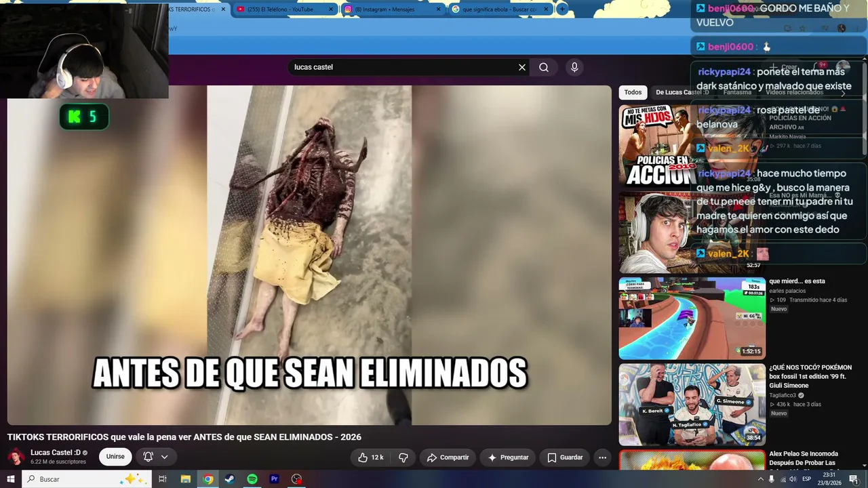Click the Windows Buscar search box

pyautogui.click(x=87, y=479)
